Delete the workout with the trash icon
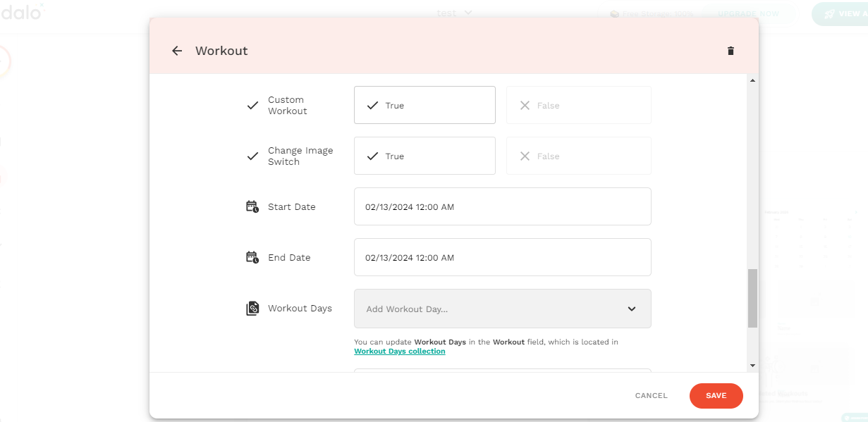 (x=731, y=51)
